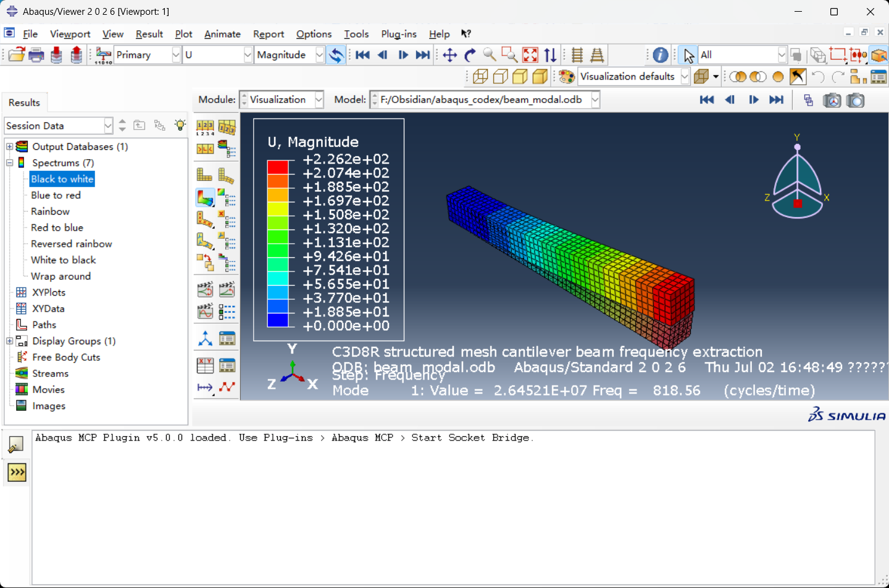Viewport: 889px width, 588px height.
Task: Select the Reversed rainbow spectrum
Action: 72,244
